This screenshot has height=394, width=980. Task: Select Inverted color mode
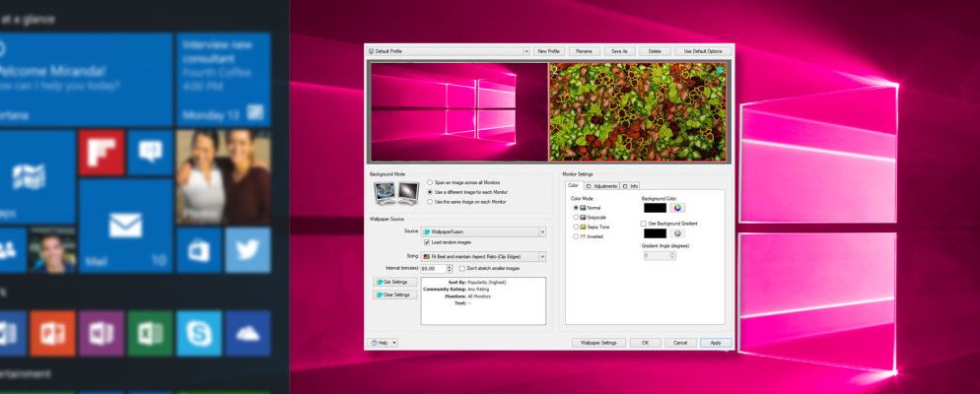[x=589, y=236]
